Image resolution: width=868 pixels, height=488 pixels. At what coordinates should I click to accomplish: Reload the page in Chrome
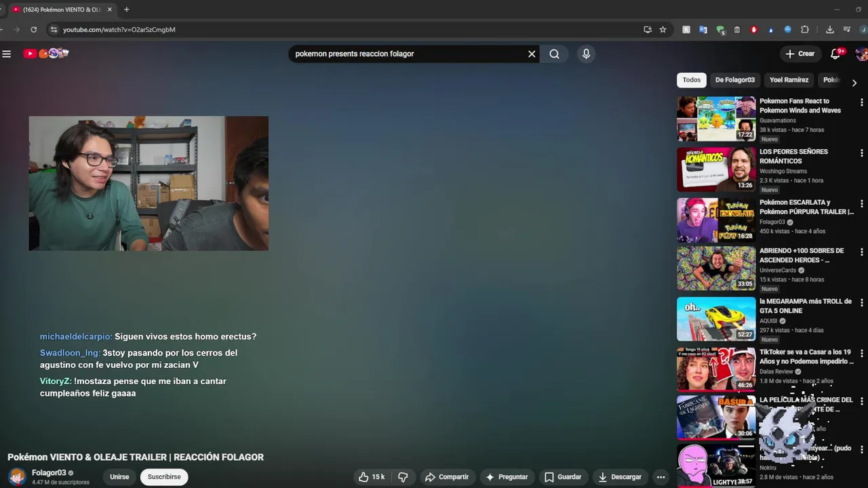point(33,29)
